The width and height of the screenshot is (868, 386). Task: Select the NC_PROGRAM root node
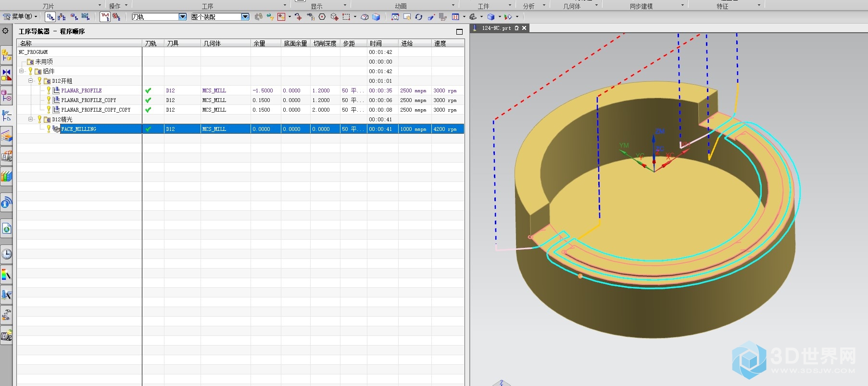click(x=33, y=52)
